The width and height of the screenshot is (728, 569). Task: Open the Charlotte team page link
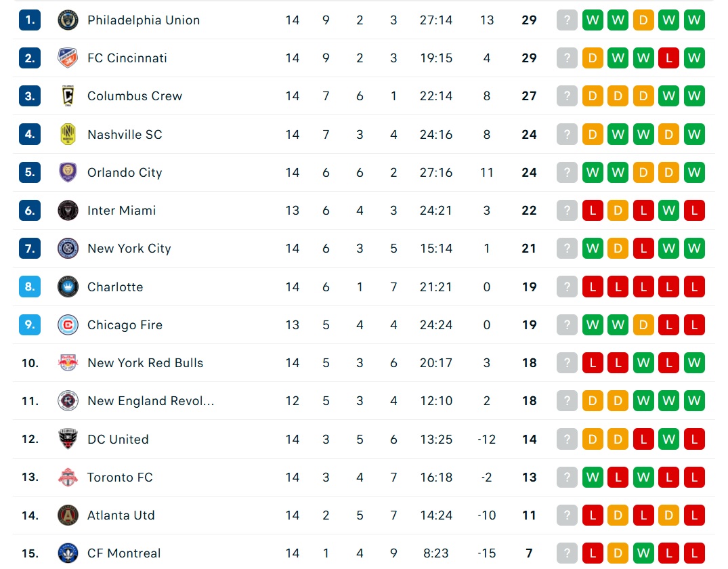coord(115,287)
